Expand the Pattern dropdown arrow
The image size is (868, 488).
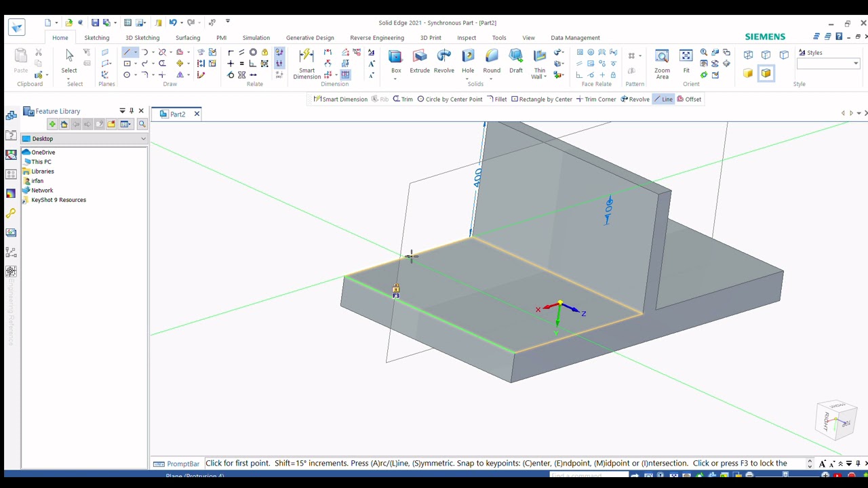640,56
